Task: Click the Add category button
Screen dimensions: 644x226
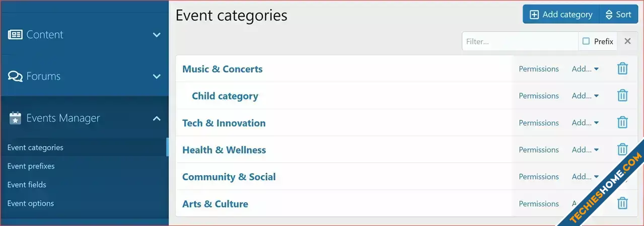Action: click(561, 15)
